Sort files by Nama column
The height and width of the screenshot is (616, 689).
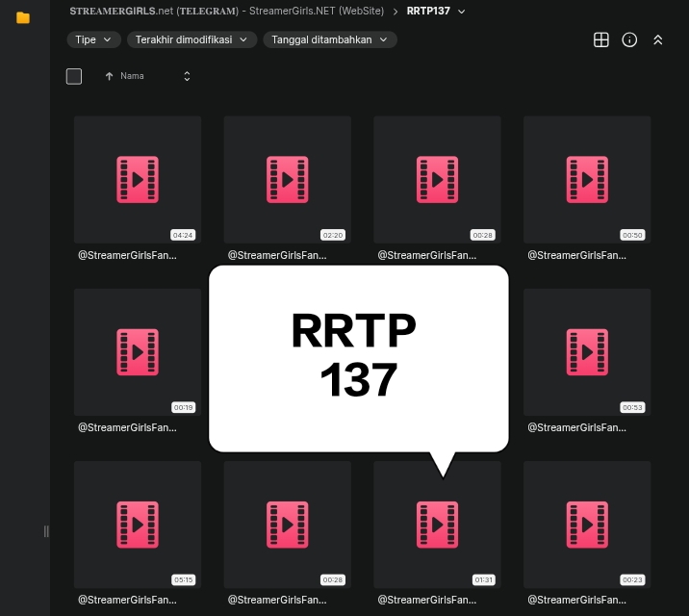tap(132, 76)
